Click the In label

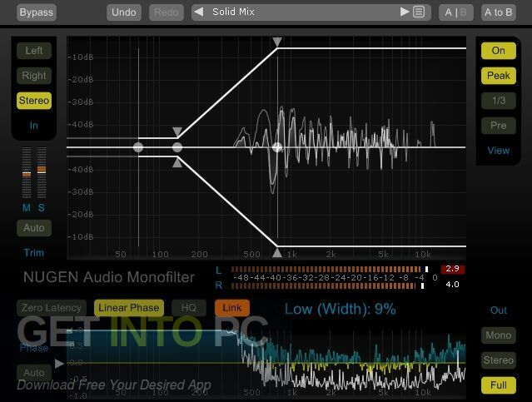34,126
